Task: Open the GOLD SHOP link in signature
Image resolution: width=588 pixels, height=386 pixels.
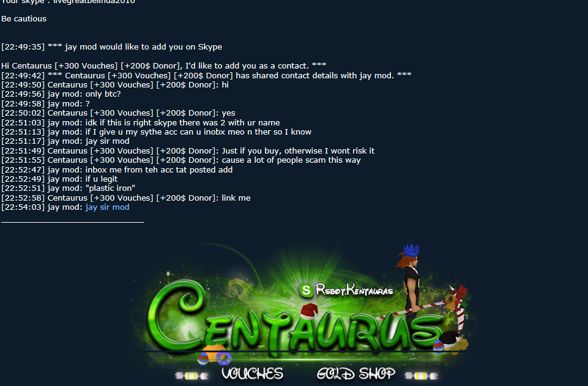Action: click(x=356, y=374)
